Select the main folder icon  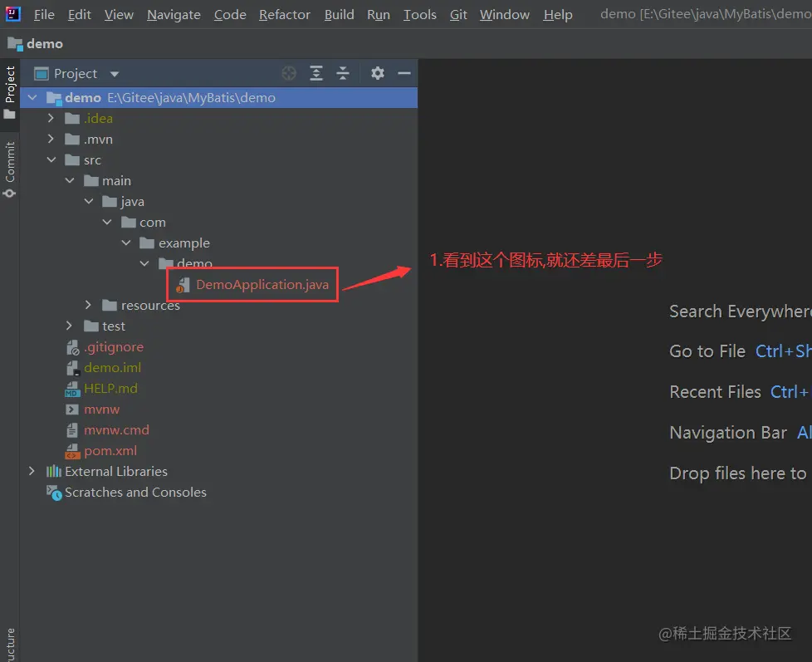[x=91, y=181]
